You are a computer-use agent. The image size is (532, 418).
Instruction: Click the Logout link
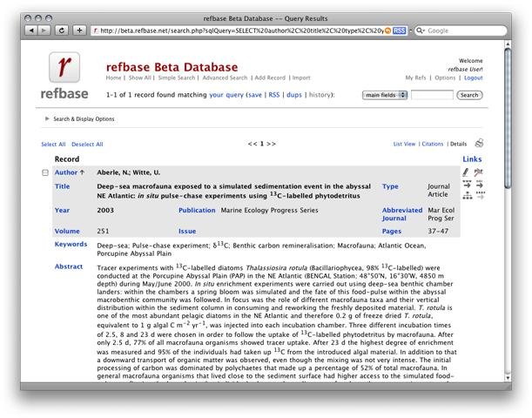coord(473,78)
